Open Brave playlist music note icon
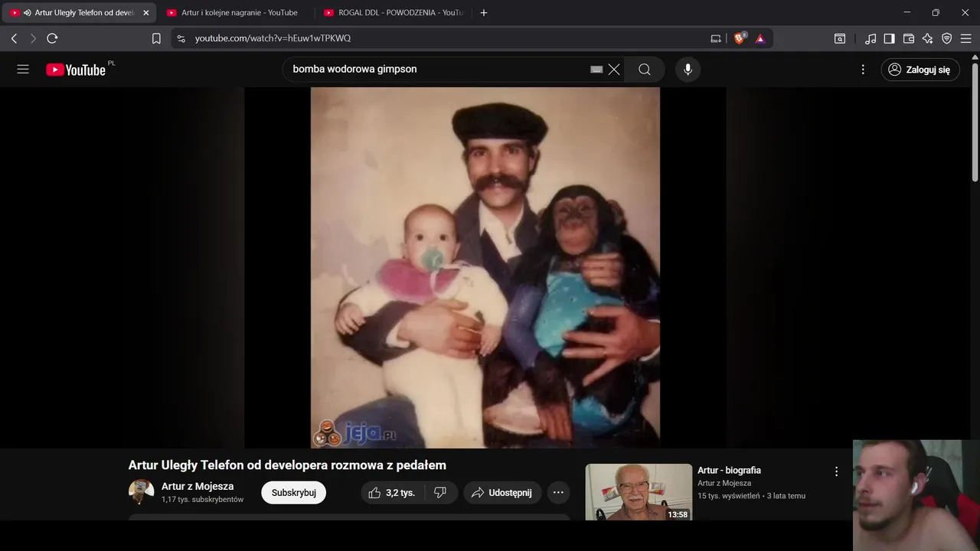Screen dimensions: 980x551 871,38
